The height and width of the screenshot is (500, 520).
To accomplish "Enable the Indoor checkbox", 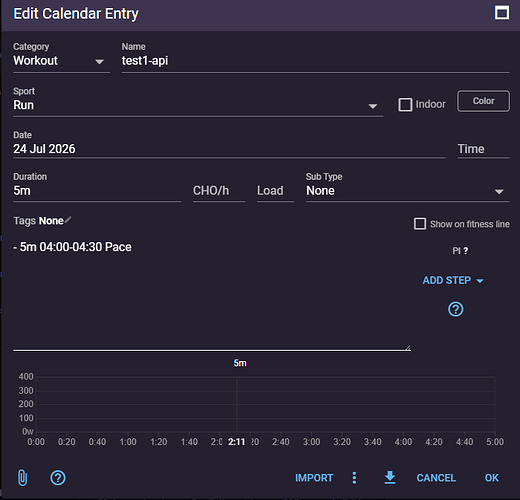I will tap(405, 105).
